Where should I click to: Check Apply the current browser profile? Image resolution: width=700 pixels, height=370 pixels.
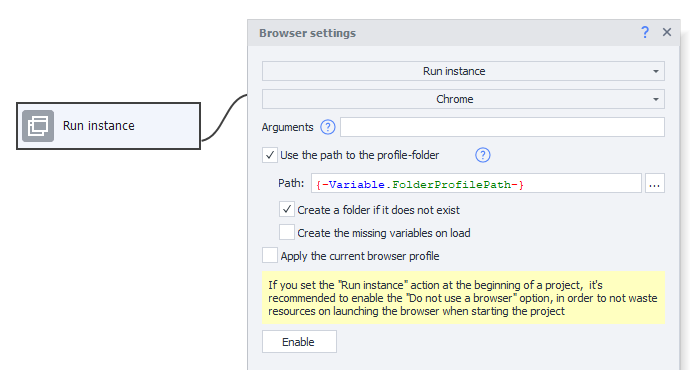coord(270,255)
